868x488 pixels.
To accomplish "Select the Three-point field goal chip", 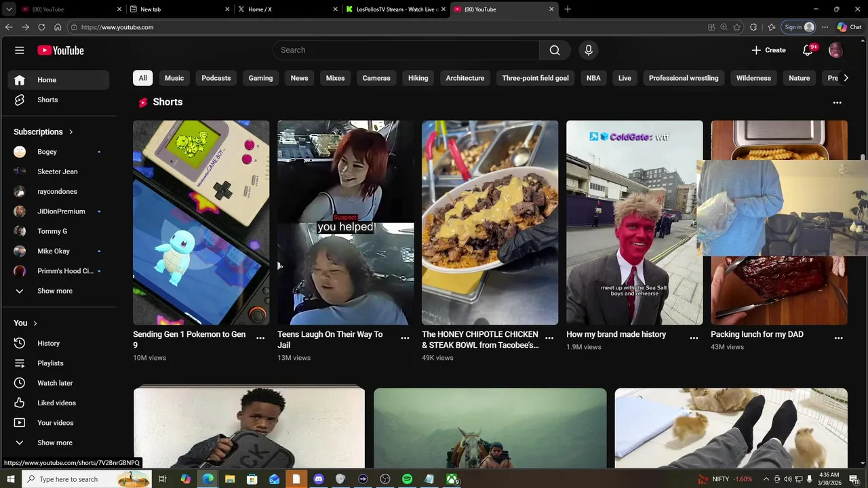I will [x=535, y=78].
